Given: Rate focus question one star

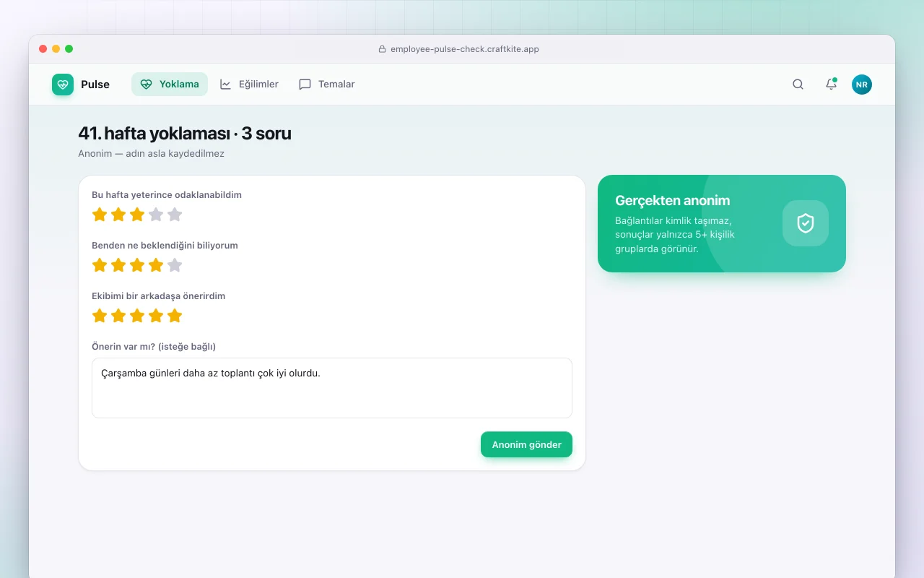Looking at the screenshot, I should tap(100, 215).
